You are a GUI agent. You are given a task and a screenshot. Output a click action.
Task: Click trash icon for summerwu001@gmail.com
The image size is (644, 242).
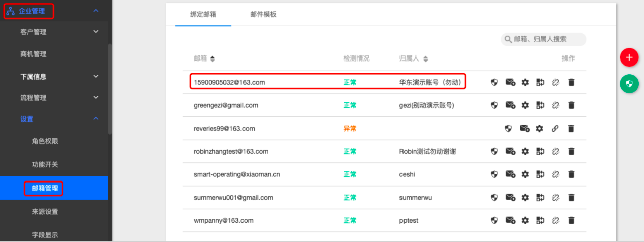coord(571,197)
